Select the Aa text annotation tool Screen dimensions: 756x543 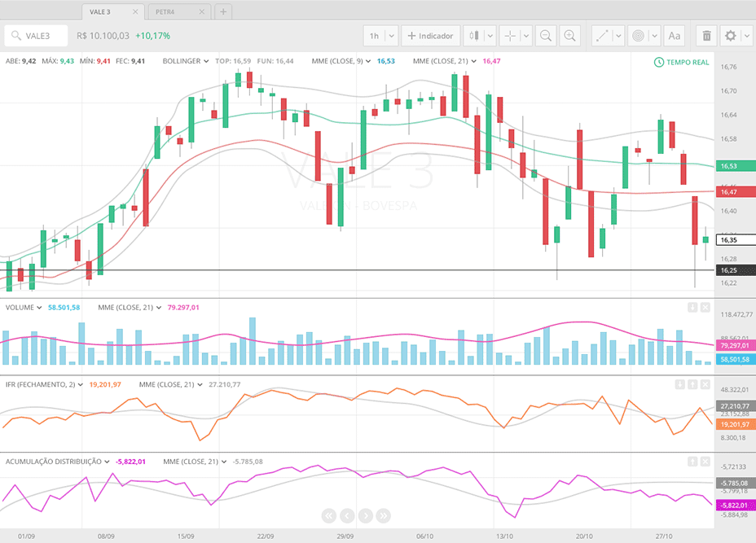pyautogui.click(x=674, y=36)
